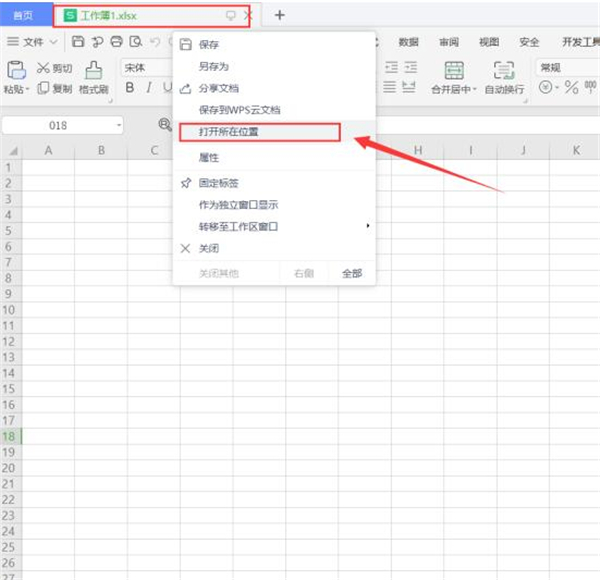The width and height of the screenshot is (600, 580).
Task: Click 关闭 in the context menu
Action: [274, 248]
